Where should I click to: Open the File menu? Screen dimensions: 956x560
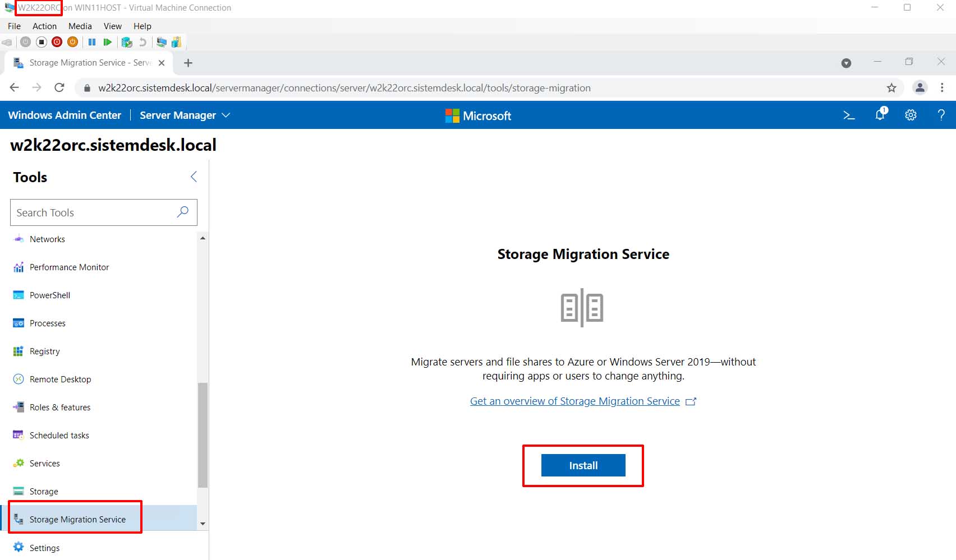point(14,26)
